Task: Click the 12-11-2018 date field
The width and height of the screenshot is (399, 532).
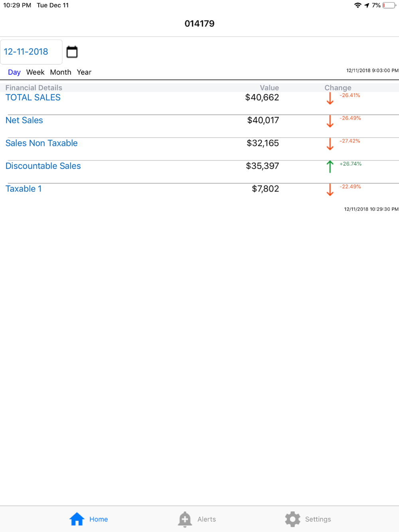Action: [31, 52]
